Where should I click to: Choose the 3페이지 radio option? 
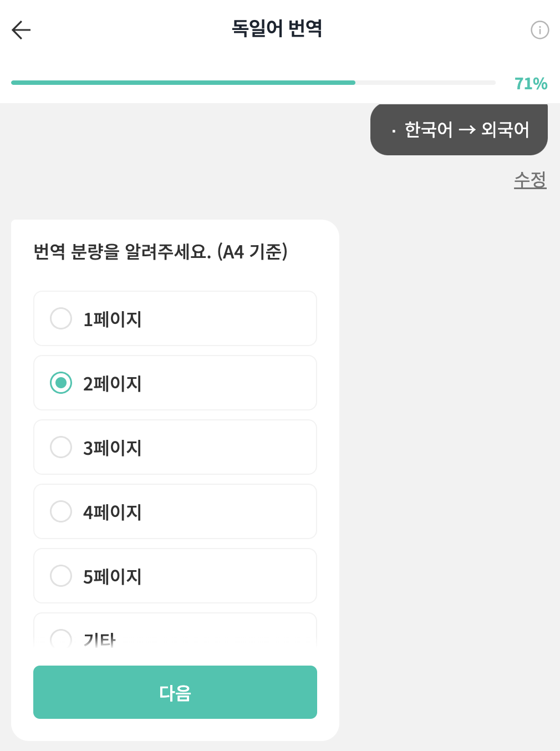(61, 447)
